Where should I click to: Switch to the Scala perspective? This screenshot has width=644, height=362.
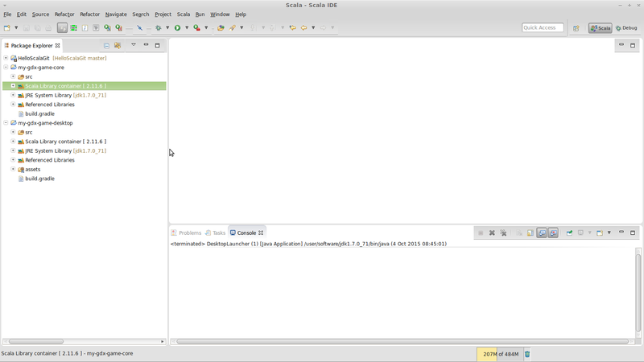pos(600,28)
